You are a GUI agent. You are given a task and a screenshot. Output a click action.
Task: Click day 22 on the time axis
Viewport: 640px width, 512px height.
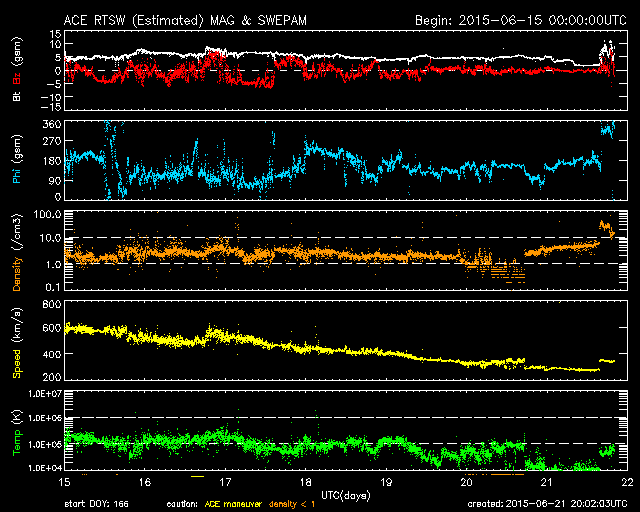coord(626,481)
